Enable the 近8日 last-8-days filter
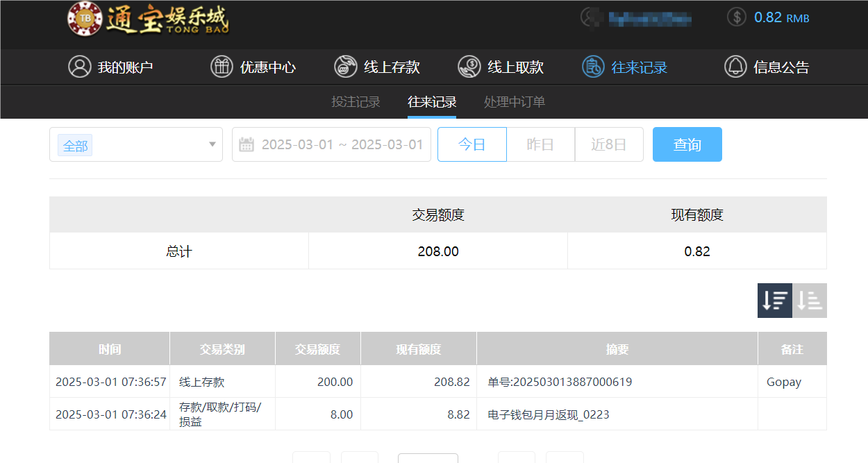Image resolution: width=868 pixels, height=463 pixels. point(609,144)
